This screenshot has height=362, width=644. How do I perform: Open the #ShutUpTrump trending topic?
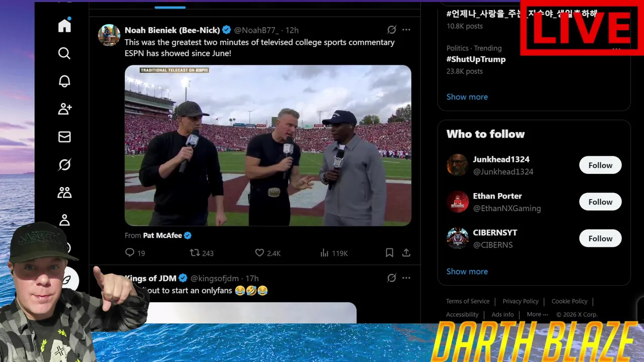tap(476, 59)
